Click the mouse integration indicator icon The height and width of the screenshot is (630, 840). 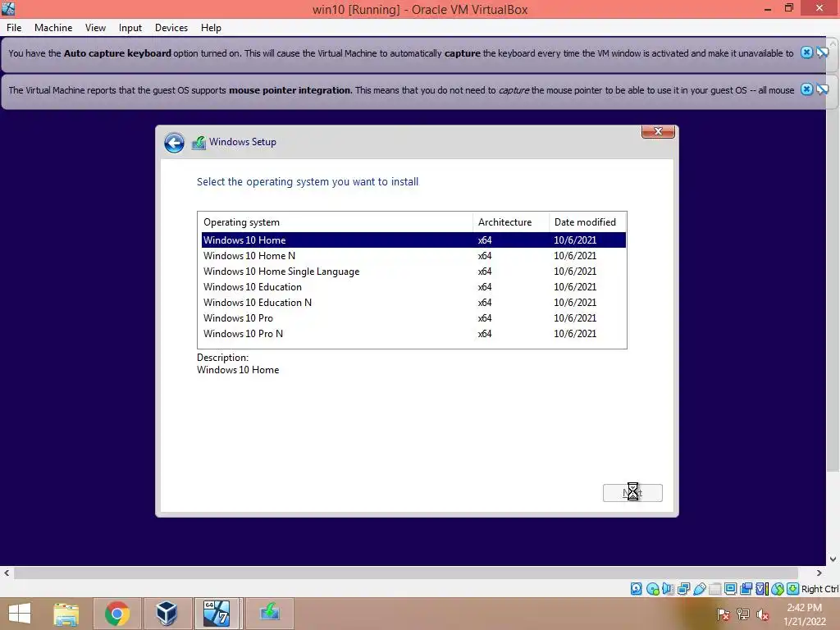point(778,589)
